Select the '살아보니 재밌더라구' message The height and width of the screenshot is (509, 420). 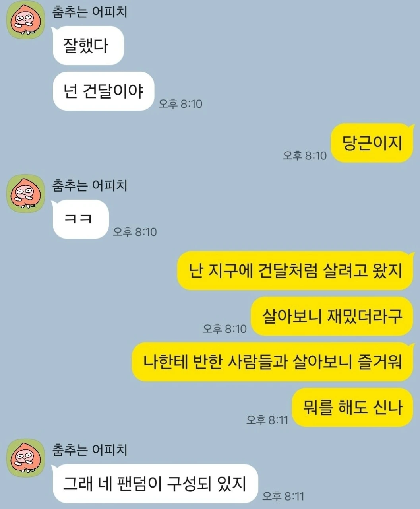point(332,317)
